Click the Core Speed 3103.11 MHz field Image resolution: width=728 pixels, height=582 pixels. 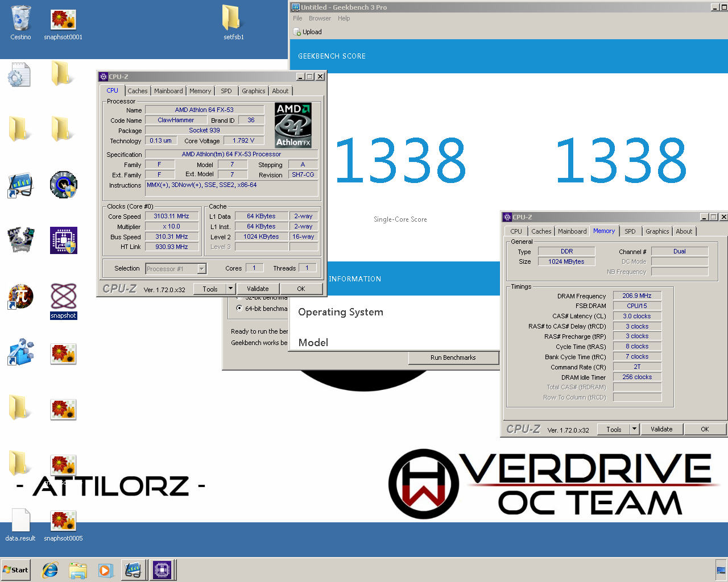171,216
